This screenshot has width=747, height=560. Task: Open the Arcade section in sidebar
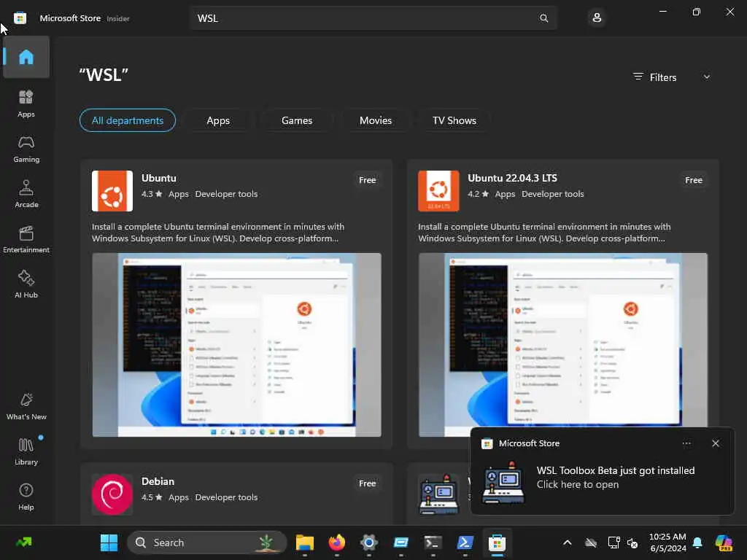coord(26,194)
